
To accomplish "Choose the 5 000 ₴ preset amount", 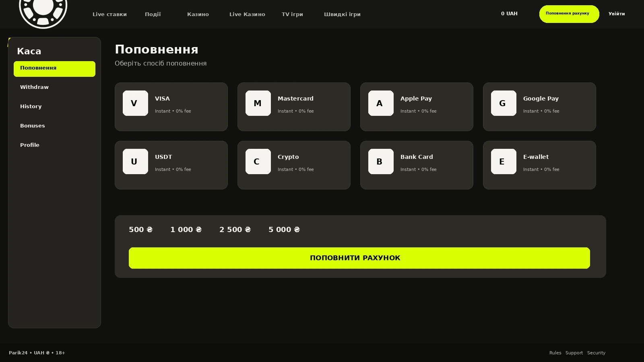I will (x=284, y=230).
